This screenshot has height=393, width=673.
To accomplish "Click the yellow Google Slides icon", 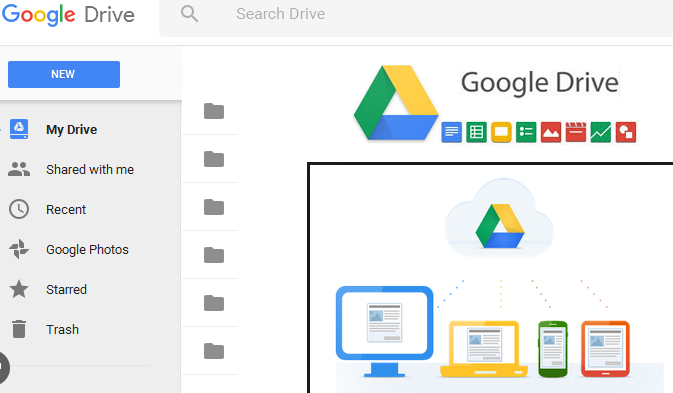I will pyautogui.click(x=501, y=132).
